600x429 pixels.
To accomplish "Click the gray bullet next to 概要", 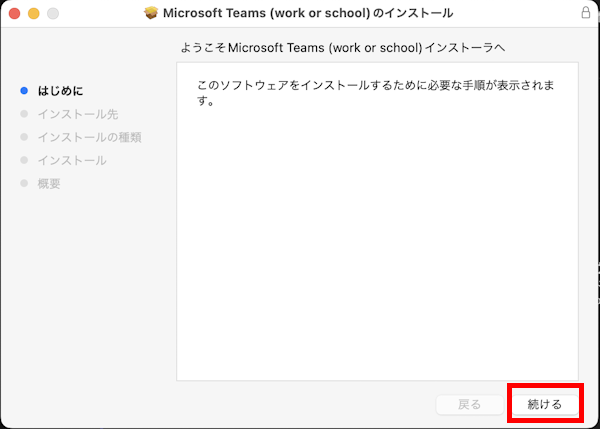I will [24, 183].
